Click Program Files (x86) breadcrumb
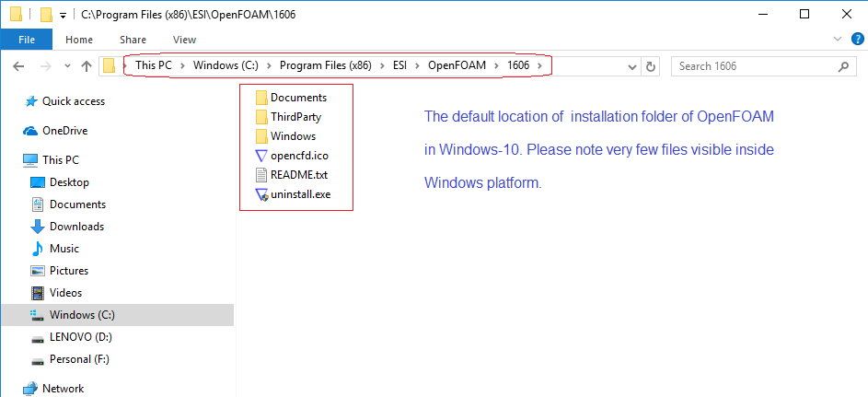The width and height of the screenshot is (868, 397). pyautogui.click(x=326, y=65)
